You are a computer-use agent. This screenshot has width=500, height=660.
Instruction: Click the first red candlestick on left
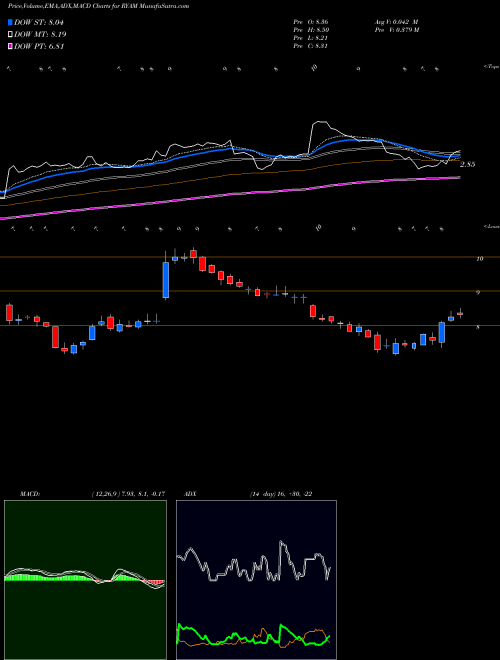point(9,313)
